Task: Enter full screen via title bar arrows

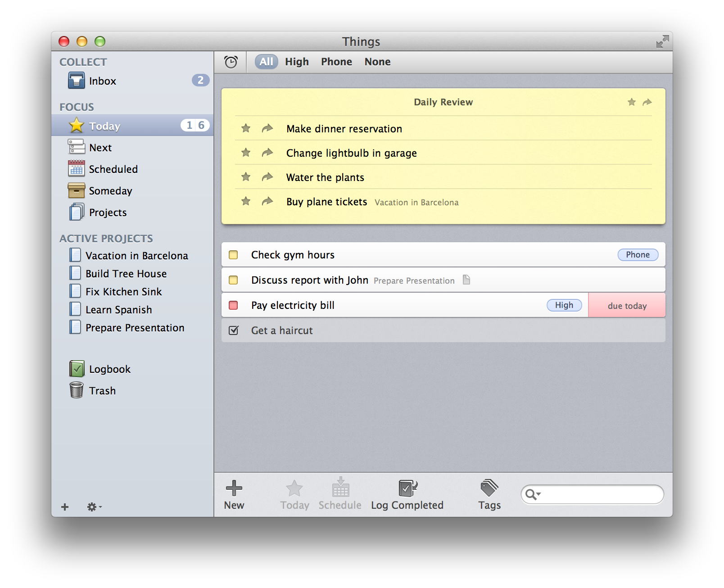Action: tap(662, 41)
